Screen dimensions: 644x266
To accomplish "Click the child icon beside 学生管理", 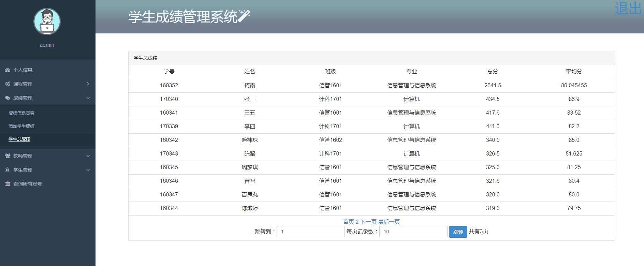I will (x=8, y=170).
